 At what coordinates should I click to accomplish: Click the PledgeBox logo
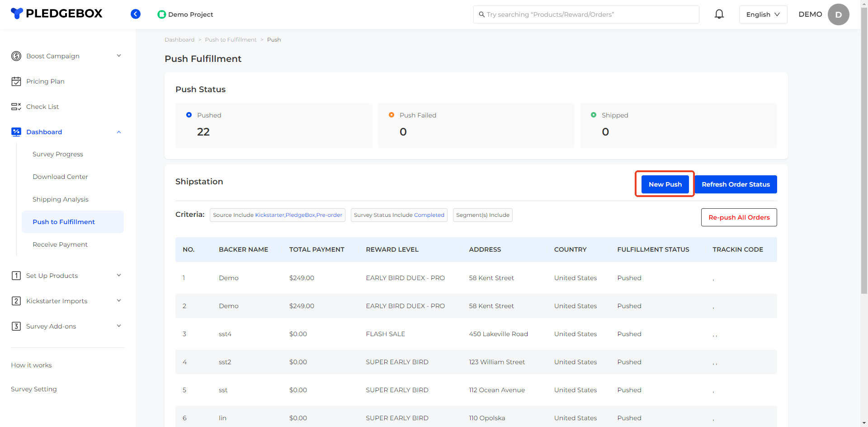click(57, 14)
